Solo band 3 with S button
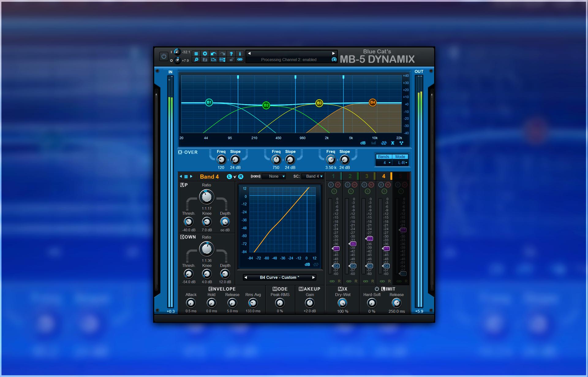Screen dimensions: 588x377 (x=367, y=191)
